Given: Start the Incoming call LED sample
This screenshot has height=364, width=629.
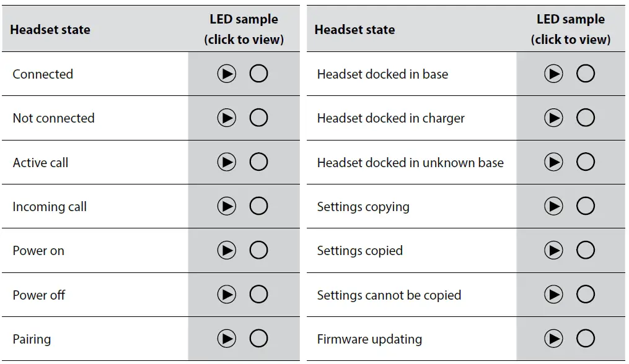Looking at the screenshot, I should [227, 206].
